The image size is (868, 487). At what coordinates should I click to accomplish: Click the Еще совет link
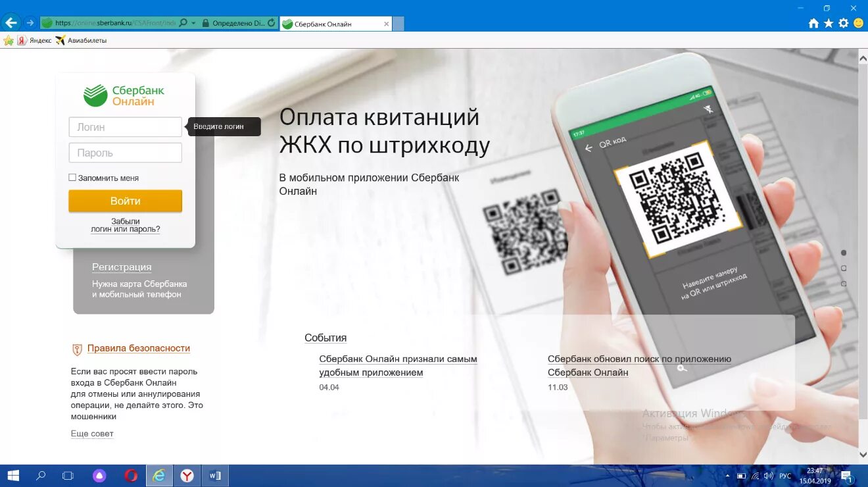coord(92,434)
